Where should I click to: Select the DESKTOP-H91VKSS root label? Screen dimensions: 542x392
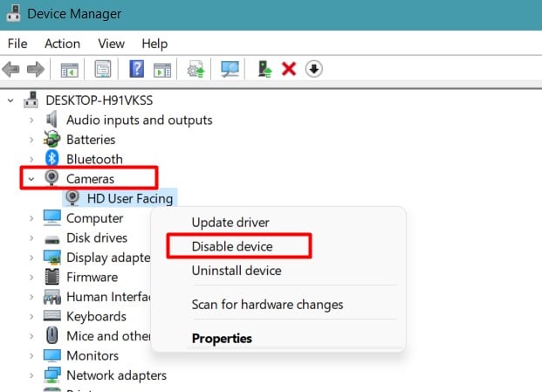tap(99, 100)
